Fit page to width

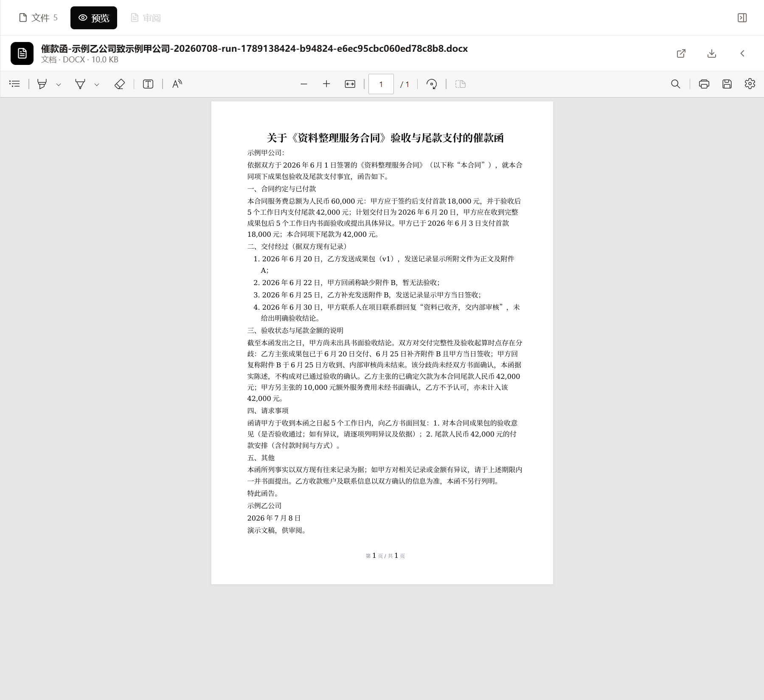(x=350, y=84)
